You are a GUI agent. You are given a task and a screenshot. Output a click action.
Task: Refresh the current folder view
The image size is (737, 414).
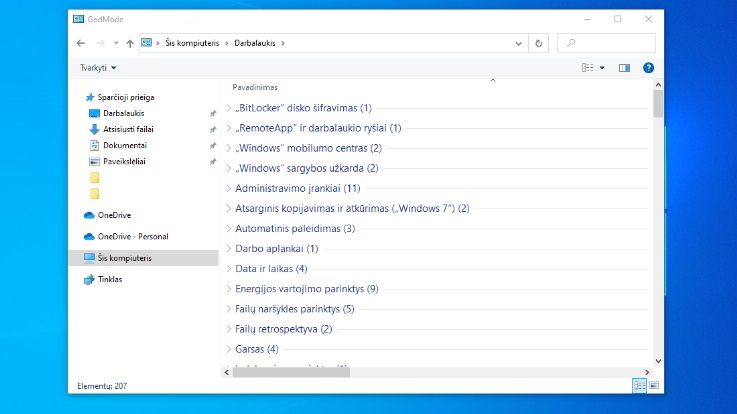click(540, 43)
